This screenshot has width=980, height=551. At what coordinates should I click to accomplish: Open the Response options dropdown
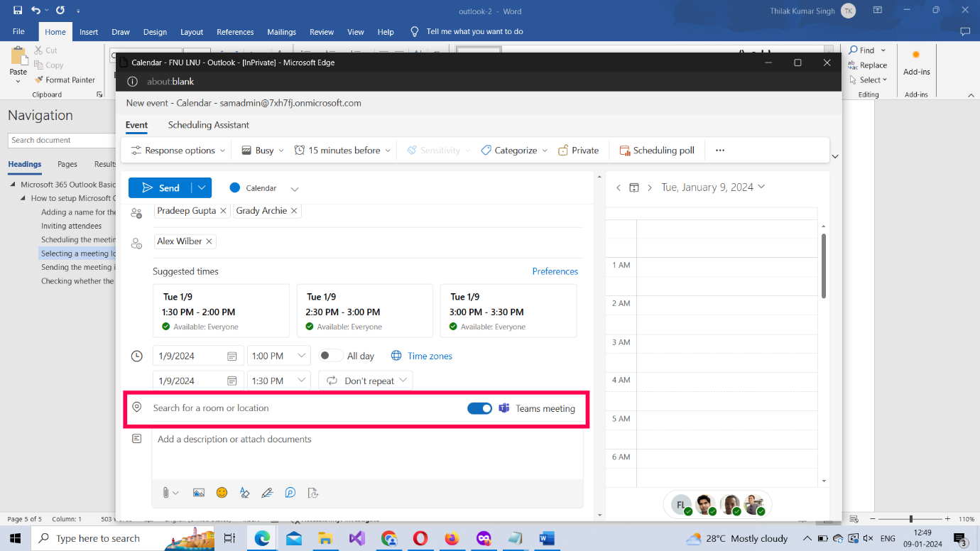(178, 151)
